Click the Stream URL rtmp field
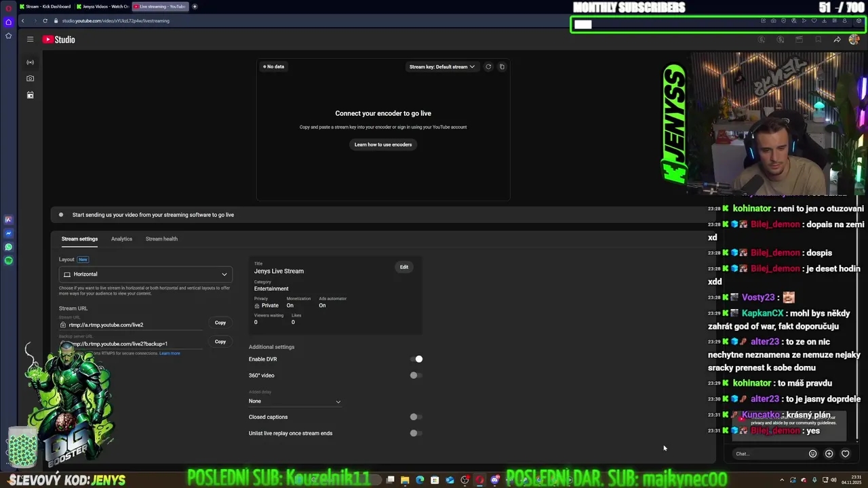Image resolution: width=868 pixels, height=488 pixels. pos(132,325)
